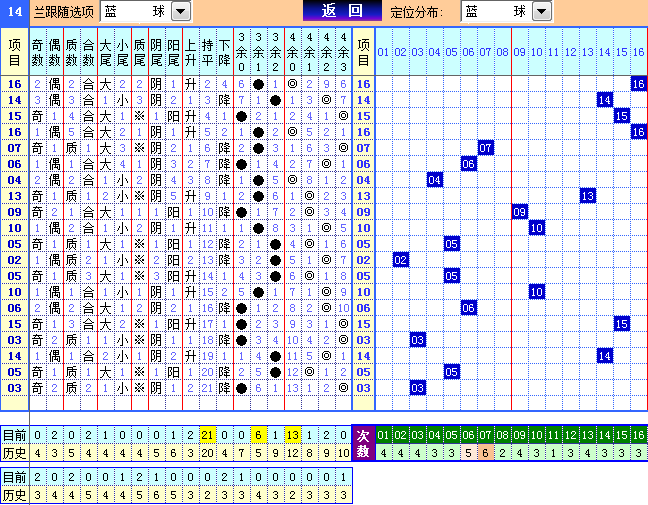Click 01 in the 定位分布 chart header
The width and height of the screenshot is (648, 505).
click(x=383, y=52)
